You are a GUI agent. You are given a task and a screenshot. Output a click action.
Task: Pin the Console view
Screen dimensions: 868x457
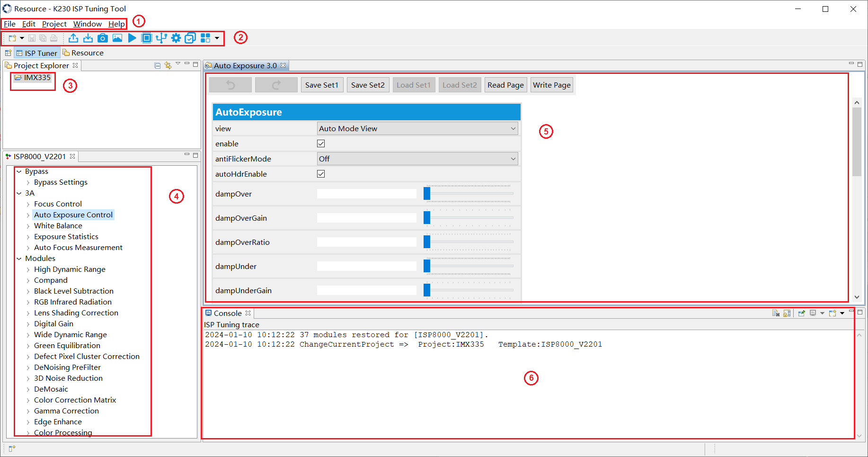click(x=801, y=313)
